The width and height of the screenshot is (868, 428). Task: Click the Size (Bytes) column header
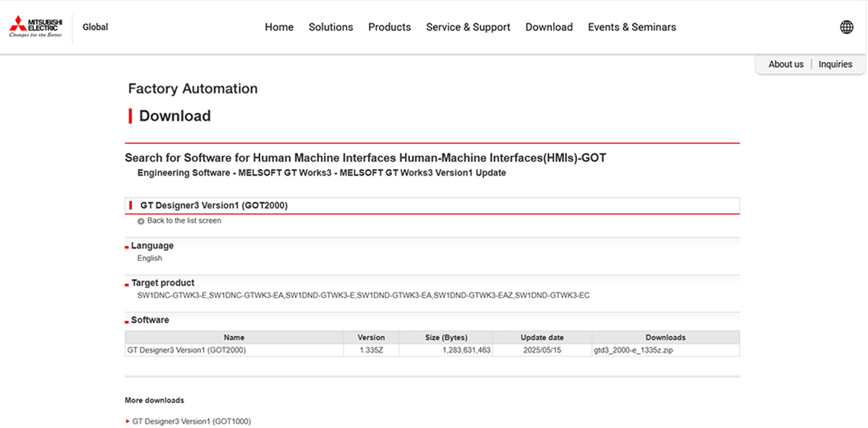point(446,338)
